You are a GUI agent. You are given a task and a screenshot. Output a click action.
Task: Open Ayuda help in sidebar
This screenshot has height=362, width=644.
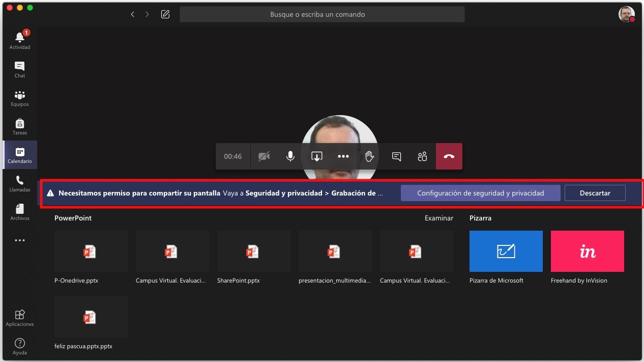tap(20, 346)
